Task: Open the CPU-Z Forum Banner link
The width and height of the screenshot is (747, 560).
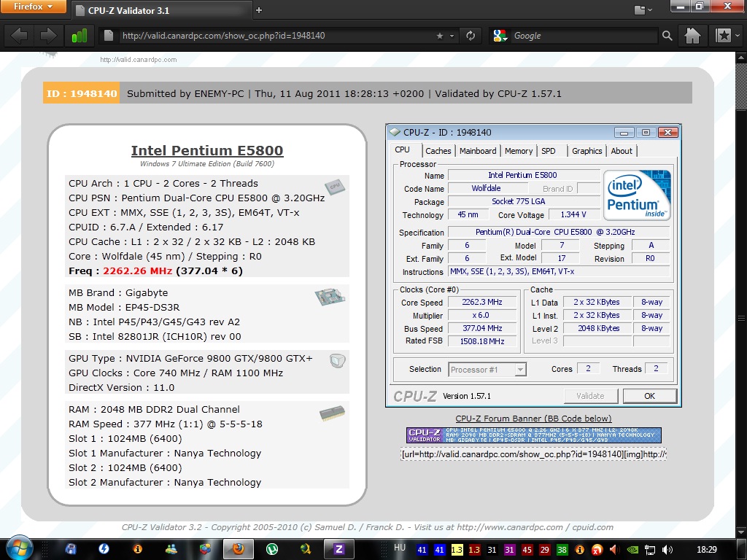Action: (x=533, y=419)
